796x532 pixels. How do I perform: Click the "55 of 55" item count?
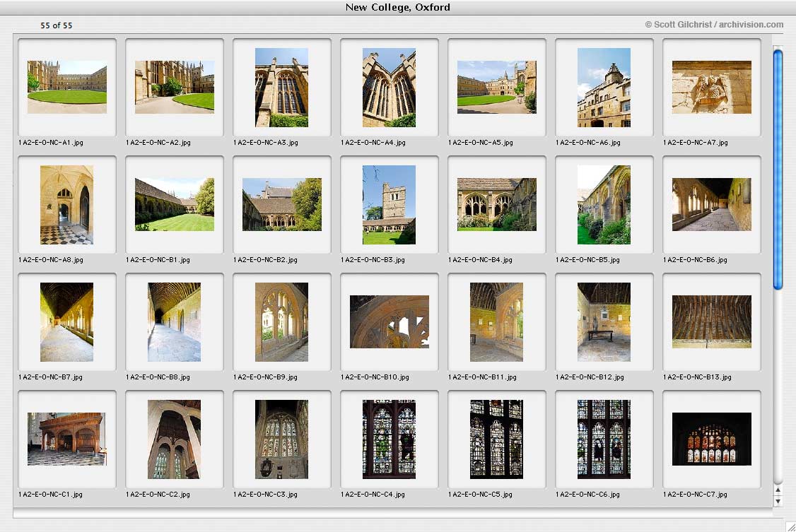coord(57,25)
